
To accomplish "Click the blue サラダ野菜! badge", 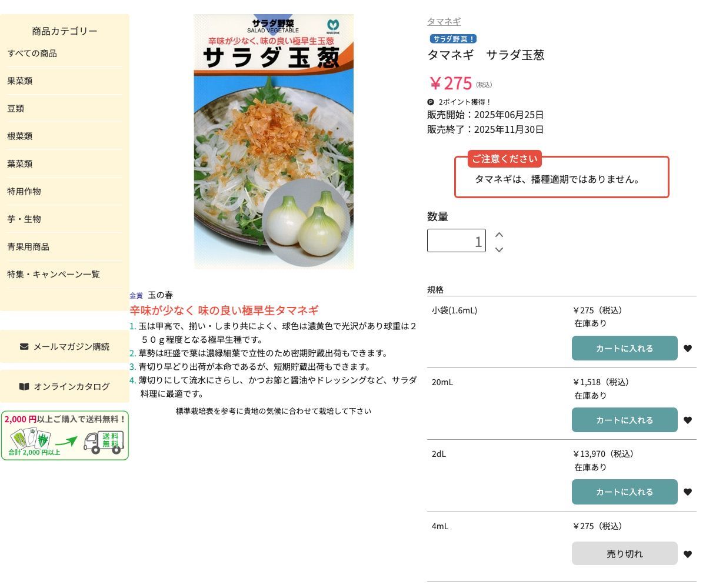I will point(452,38).
